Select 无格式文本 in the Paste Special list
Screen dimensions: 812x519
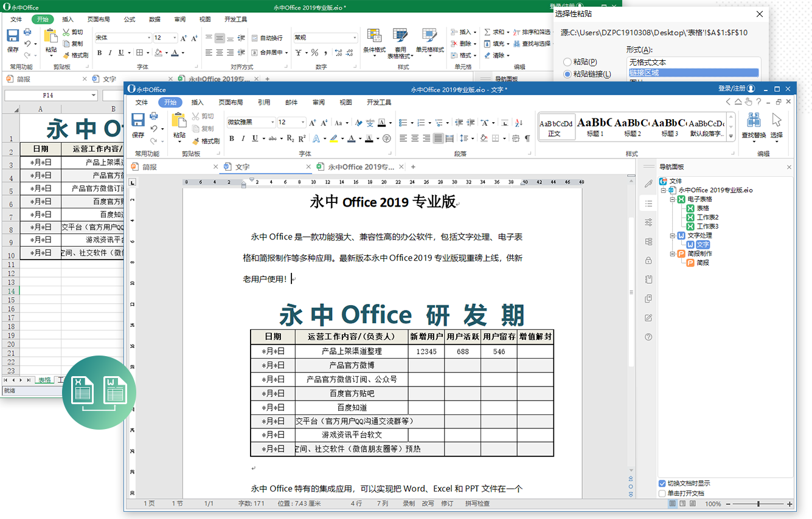[x=648, y=61]
